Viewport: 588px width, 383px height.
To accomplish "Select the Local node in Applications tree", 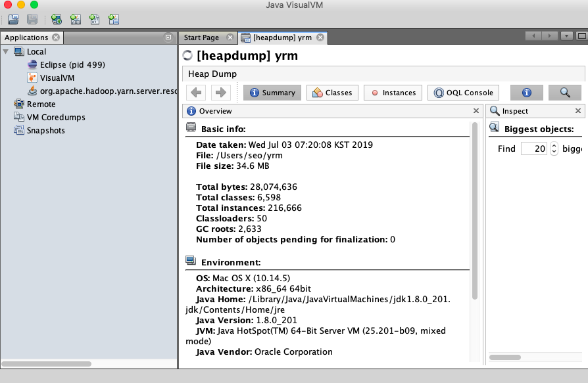I will [x=36, y=52].
